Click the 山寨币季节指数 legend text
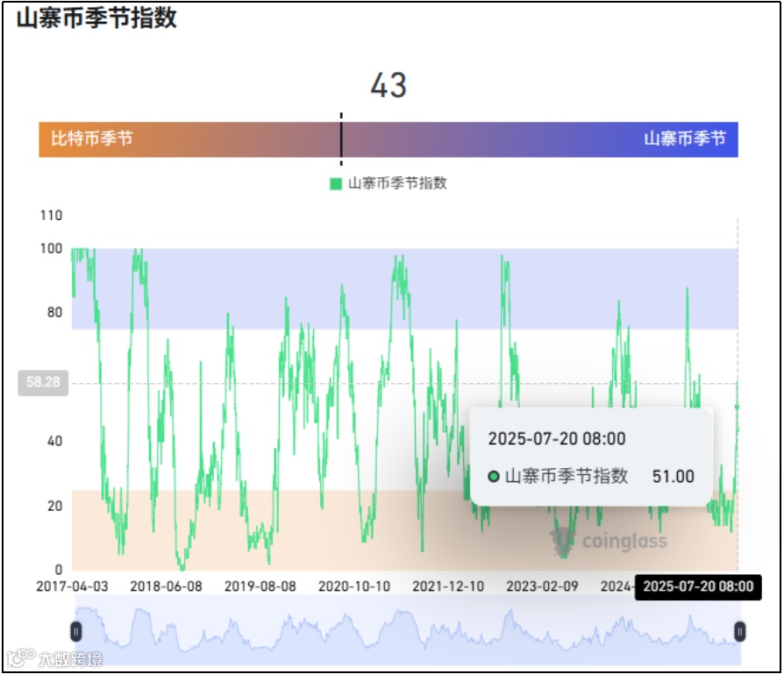 [397, 183]
